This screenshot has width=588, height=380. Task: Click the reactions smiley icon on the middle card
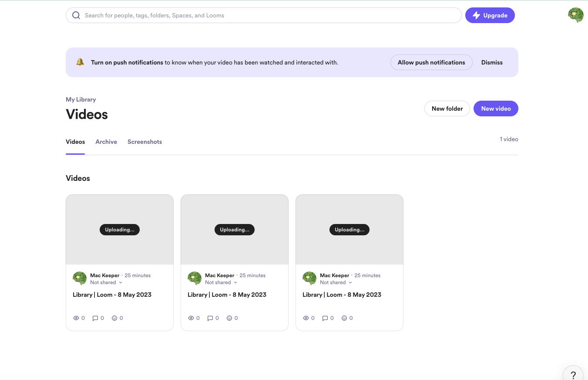229,318
